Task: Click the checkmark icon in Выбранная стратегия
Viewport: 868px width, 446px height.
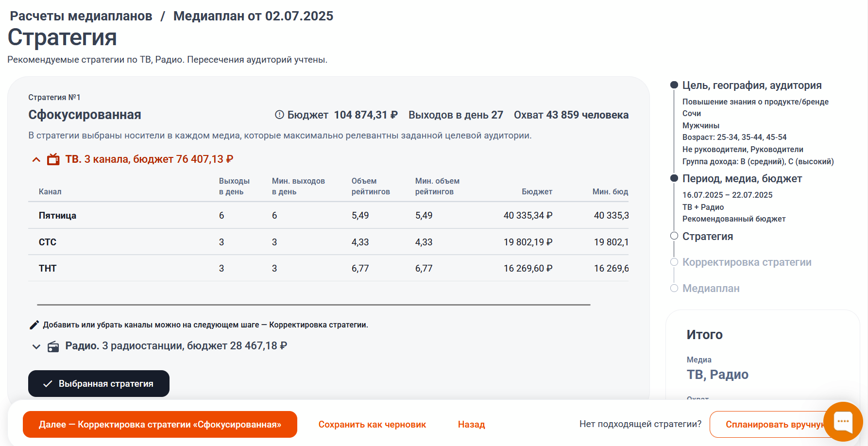Action: pyautogui.click(x=48, y=384)
